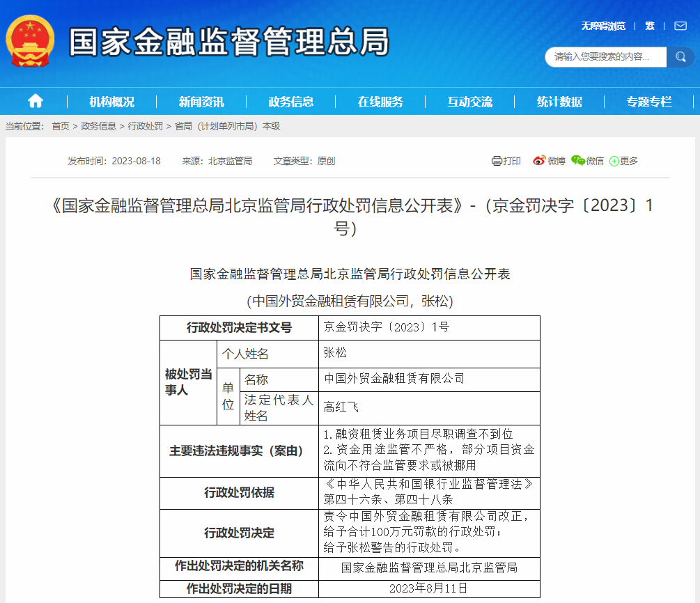Open 专题专栏 navigation item
700x603 pixels.
point(649,102)
